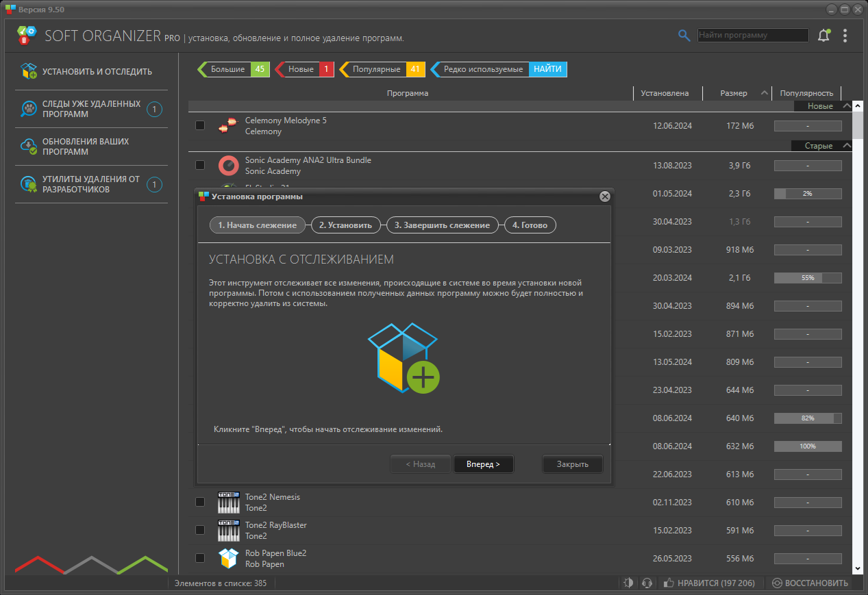The width and height of the screenshot is (868, 595).
Task: Click the bug icon in status bar
Action: click(628, 583)
